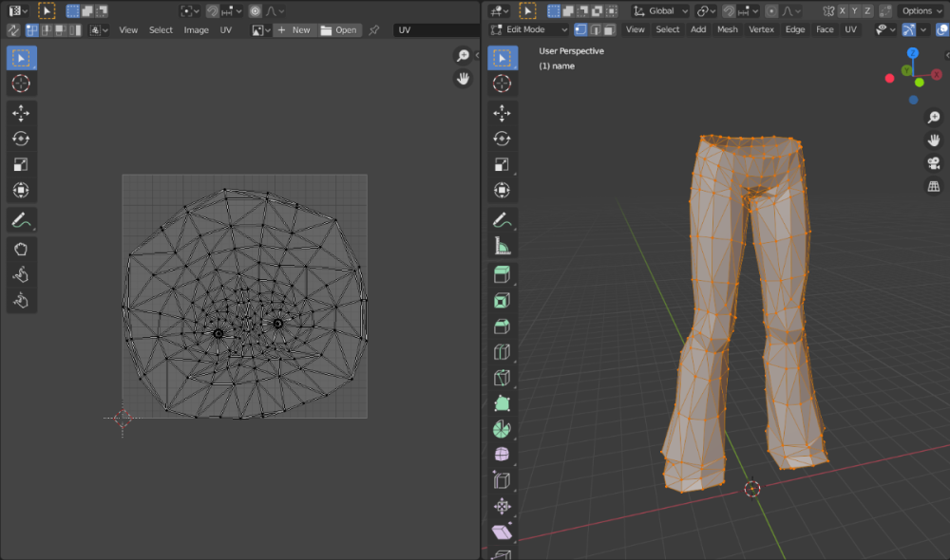This screenshot has width=950, height=560.
Task: Click the pin image icon in UV editor
Action: (374, 29)
